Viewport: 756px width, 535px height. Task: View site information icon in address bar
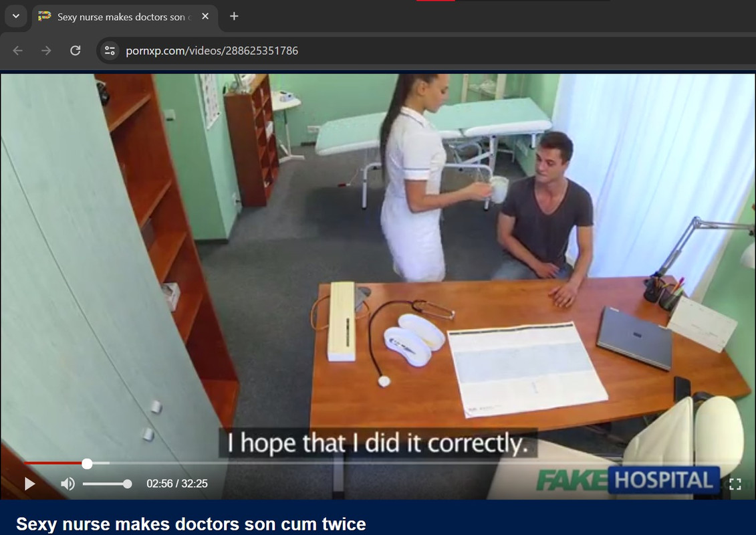[110, 51]
